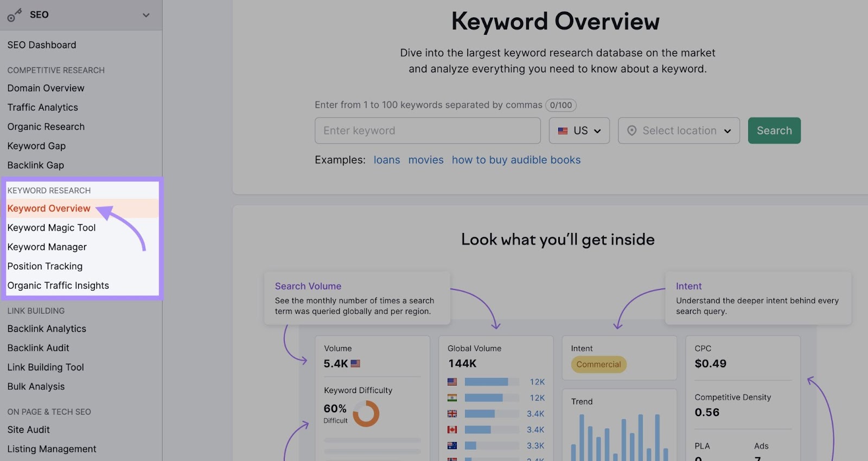This screenshot has width=868, height=461.
Task: Click India flag in Global Volume list
Action: coord(452,398)
